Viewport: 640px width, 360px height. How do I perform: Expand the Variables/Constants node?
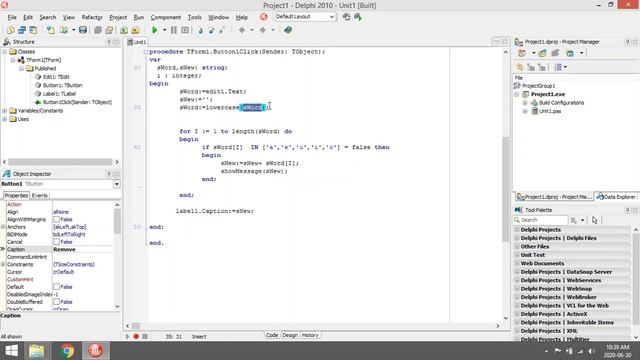click(x=4, y=111)
